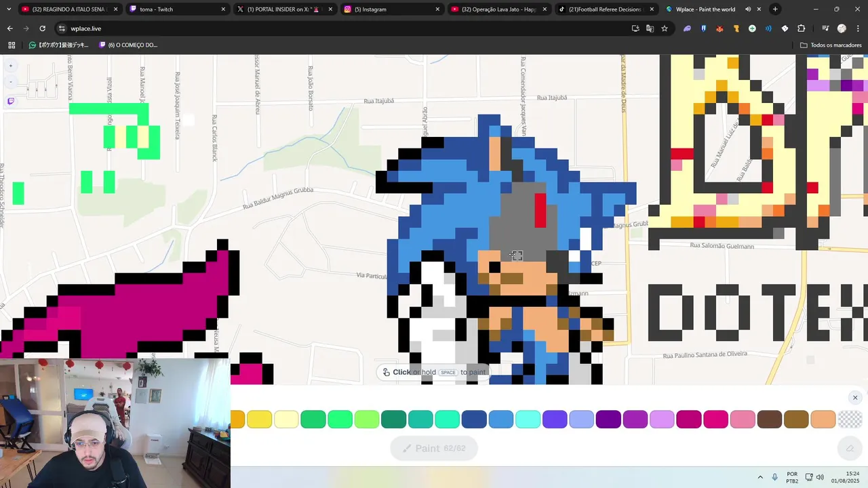
Task: Select the lime green swatch
Action: pyautogui.click(x=367, y=419)
